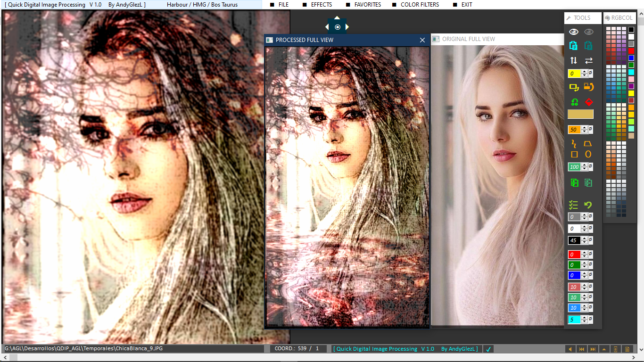
Task: Click the red diamond icon
Action: coord(588,102)
